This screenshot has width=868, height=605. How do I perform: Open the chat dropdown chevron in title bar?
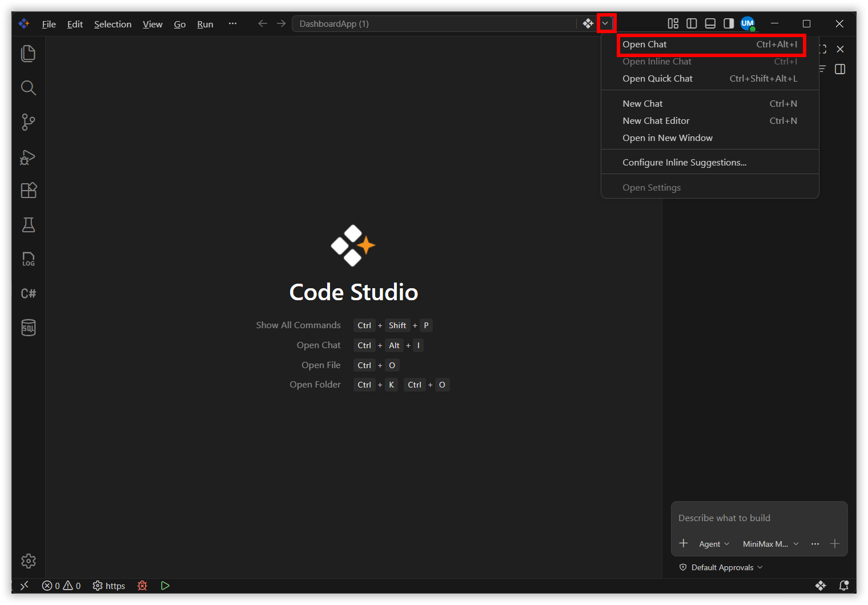point(605,23)
